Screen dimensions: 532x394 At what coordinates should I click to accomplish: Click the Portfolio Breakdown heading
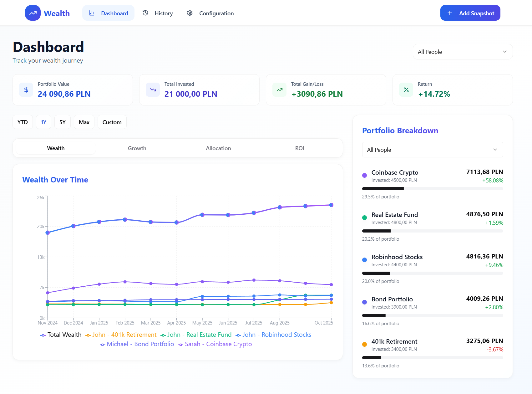point(400,130)
